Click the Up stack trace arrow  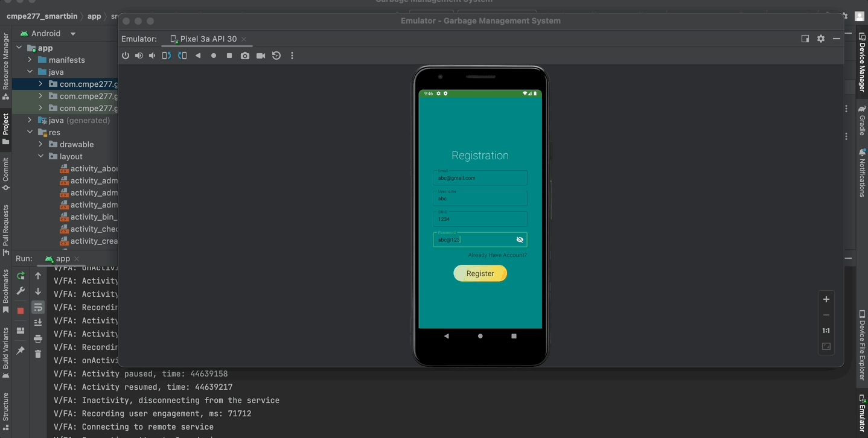pos(38,276)
